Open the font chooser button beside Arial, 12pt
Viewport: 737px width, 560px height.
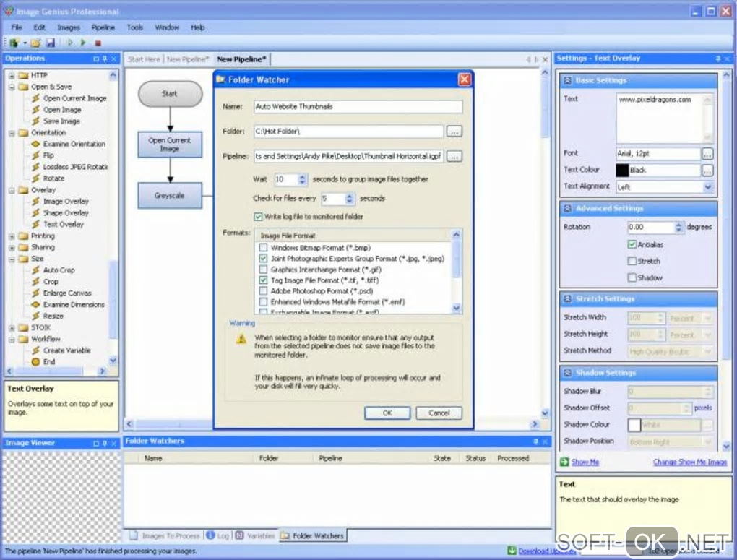point(707,154)
